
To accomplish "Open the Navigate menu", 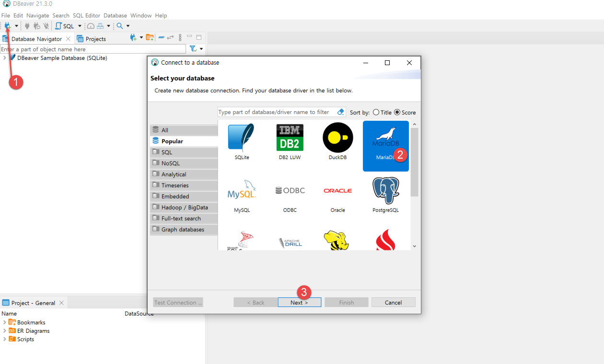I will [38, 15].
